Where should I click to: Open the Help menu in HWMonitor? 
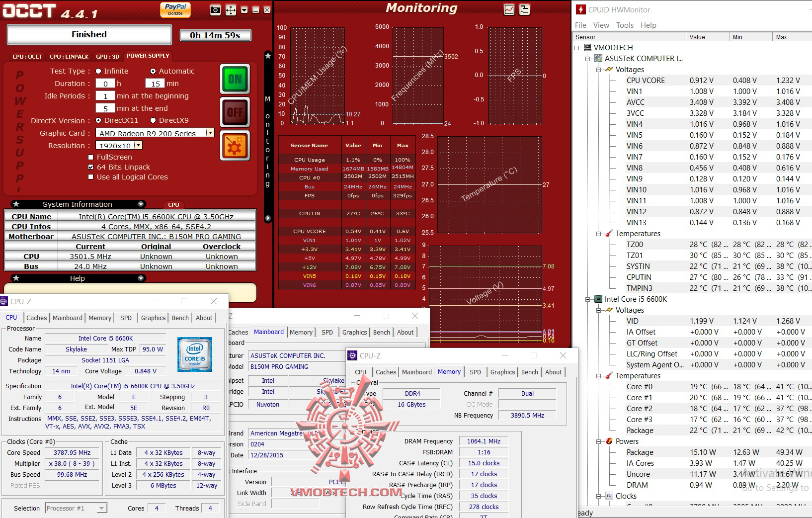tap(649, 25)
